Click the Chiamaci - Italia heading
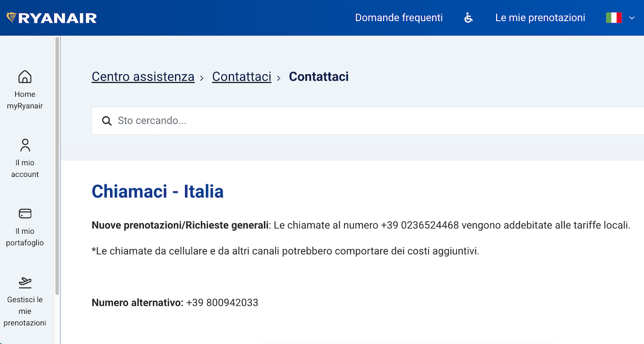This screenshot has height=344, width=644. pyautogui.click(x=157, y=191)
